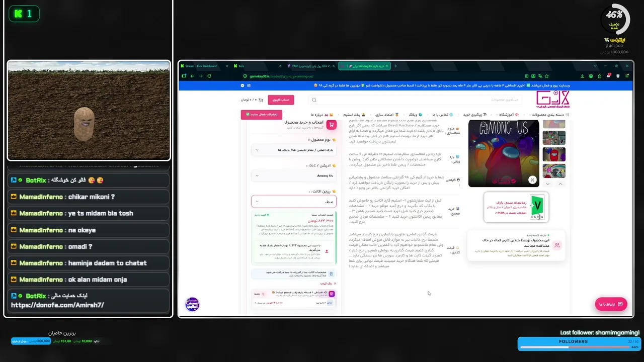Open the browser extensions puzzle icon
Screen dimensions: 644x362
point(599,76)
